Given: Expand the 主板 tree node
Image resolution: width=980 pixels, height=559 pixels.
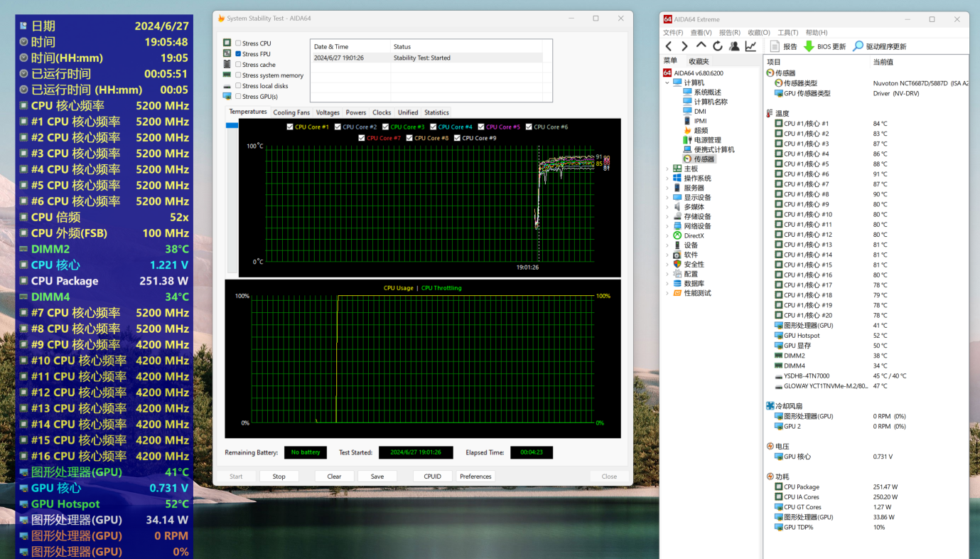Looking at the screenshot, I should tap(667, 169).
